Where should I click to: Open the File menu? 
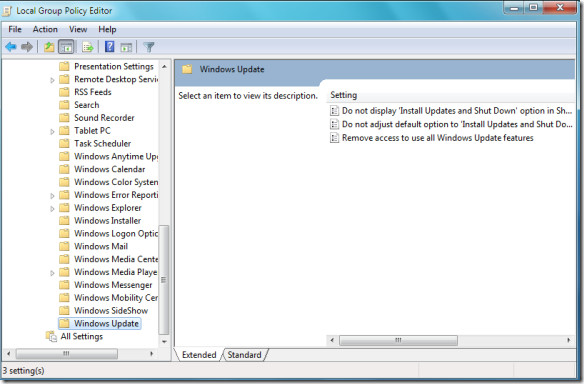(x=15, y=29)
